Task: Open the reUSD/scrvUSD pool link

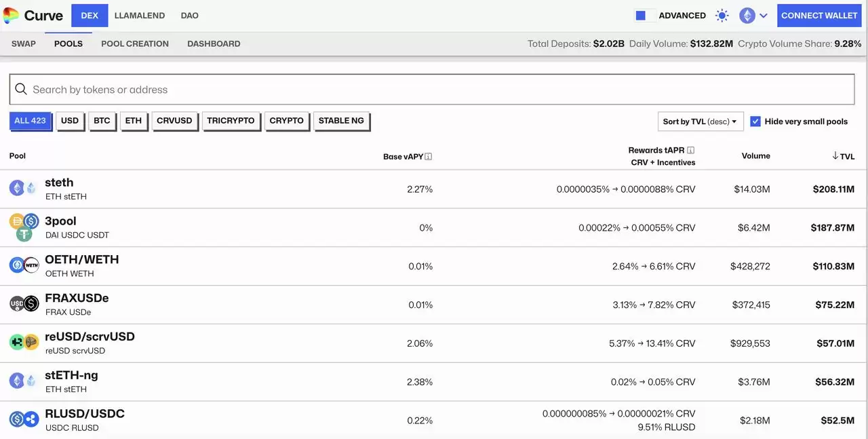Action: (x=90, y=337)
